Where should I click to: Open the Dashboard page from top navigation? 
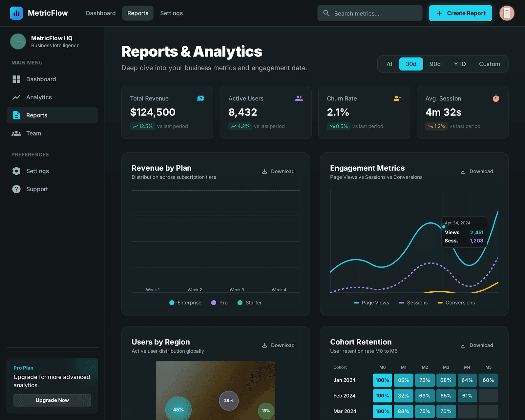[100, 13]
